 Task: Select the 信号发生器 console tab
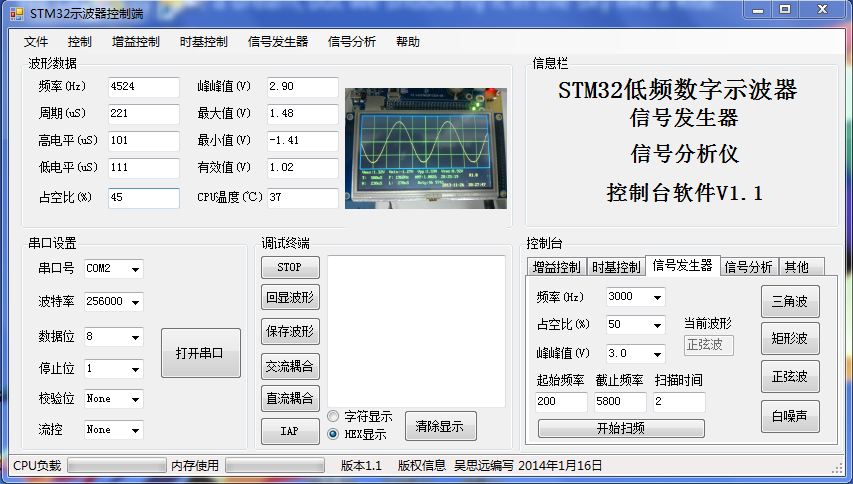[682, 265]
